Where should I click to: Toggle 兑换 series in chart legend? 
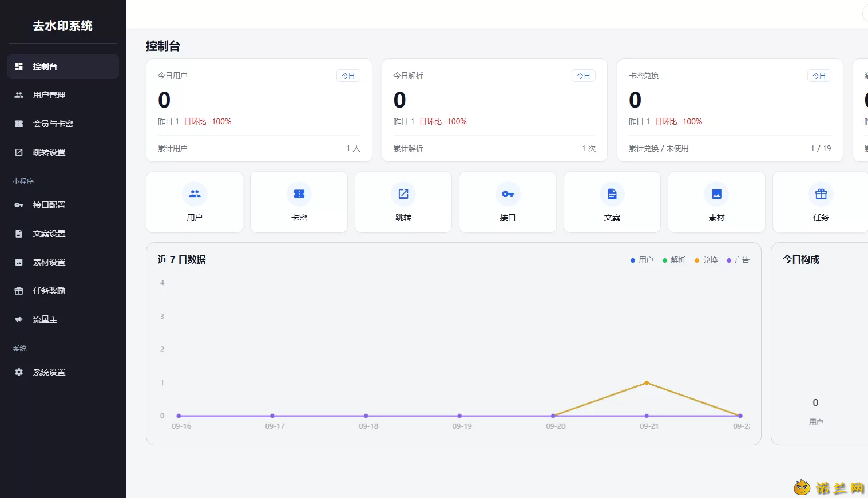tap(706, 260)
